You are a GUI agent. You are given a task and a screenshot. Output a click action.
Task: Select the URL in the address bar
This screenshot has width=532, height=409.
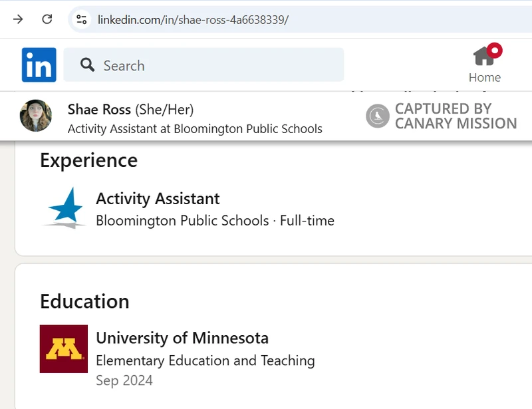click(x=193, y=20)
